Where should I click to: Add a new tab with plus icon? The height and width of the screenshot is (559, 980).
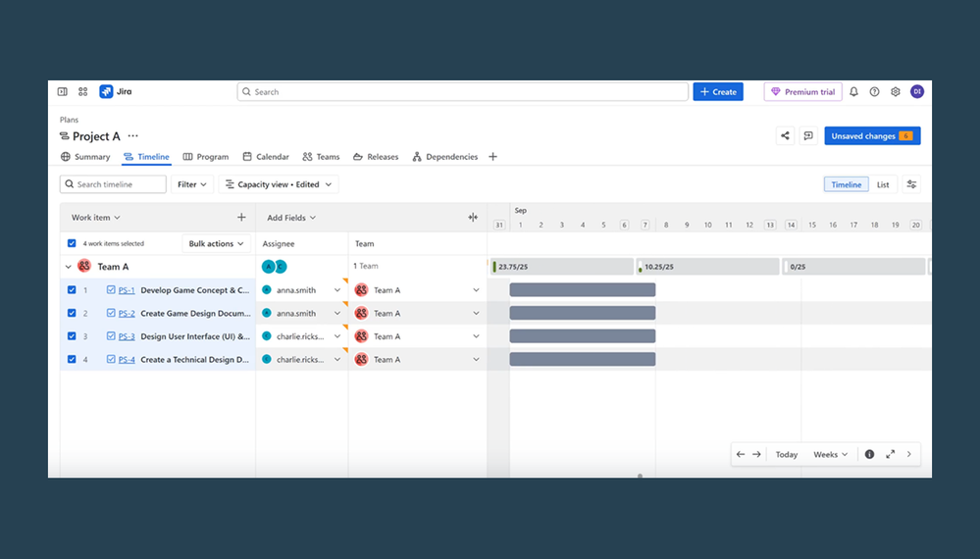pyautogui.click(x=493, y=157)
